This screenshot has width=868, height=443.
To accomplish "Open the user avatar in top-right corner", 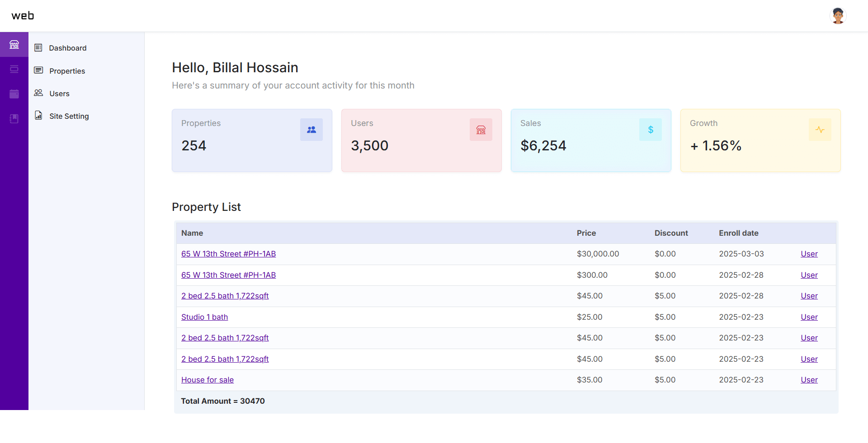I will pos(838,16).
